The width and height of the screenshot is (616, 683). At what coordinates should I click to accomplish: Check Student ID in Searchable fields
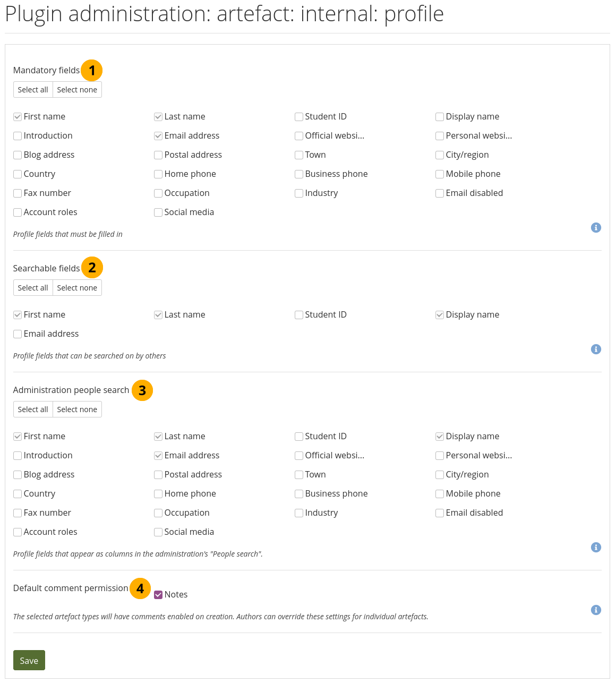coord(299,315)
